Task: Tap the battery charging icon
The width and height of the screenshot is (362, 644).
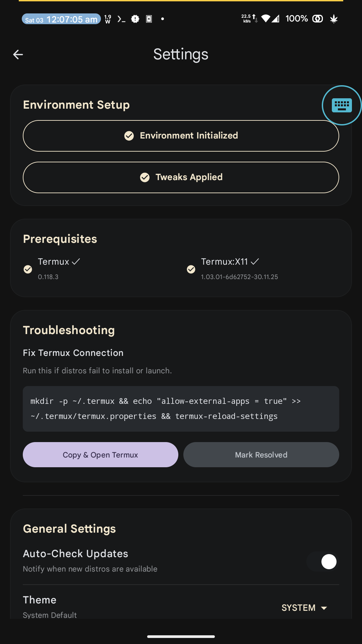Action: coord(317,19)
